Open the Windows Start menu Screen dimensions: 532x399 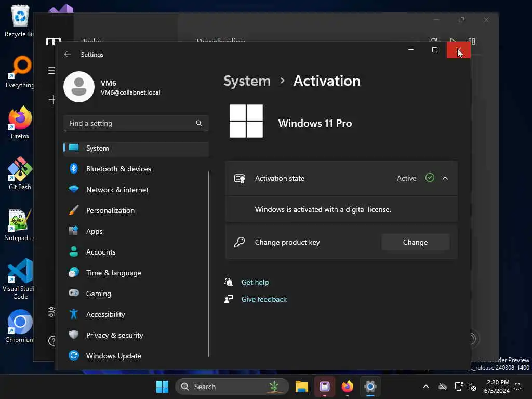(162, 387)
